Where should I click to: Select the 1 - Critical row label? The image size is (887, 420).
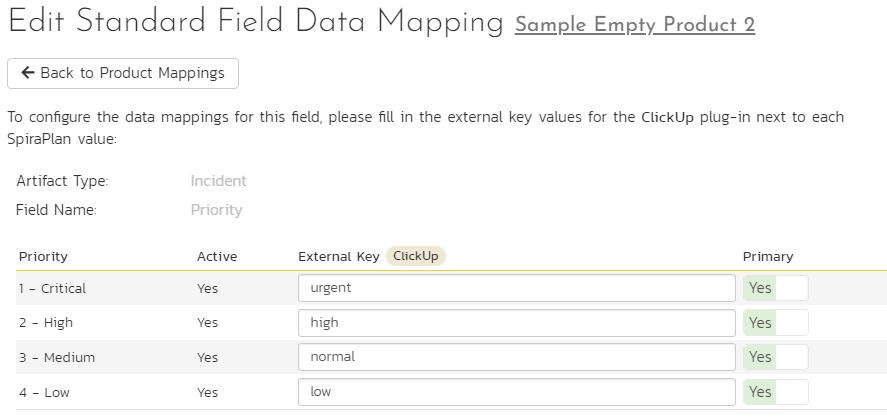click(x=52, y=288)
